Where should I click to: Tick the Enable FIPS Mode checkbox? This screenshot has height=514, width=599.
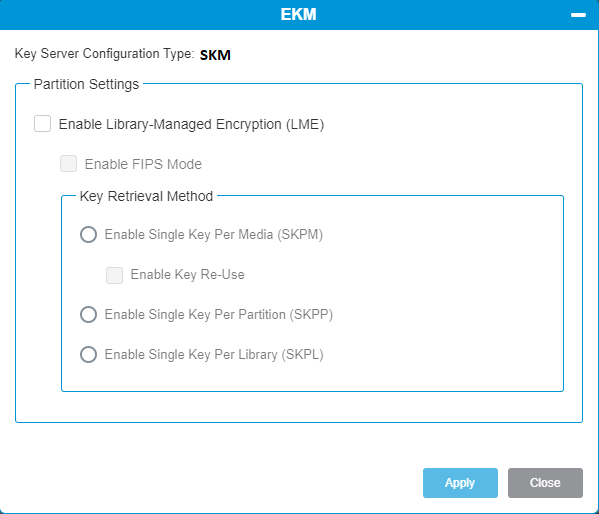68,164
